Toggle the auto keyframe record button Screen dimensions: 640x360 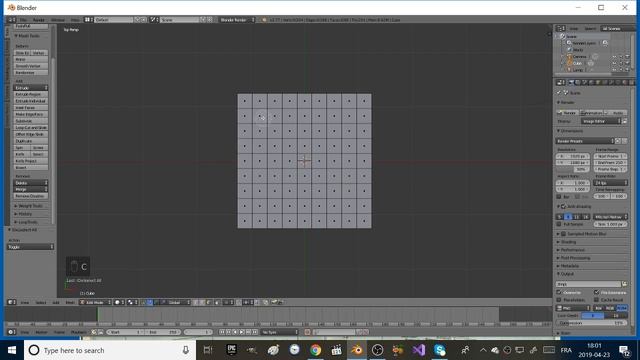(308, 332)
